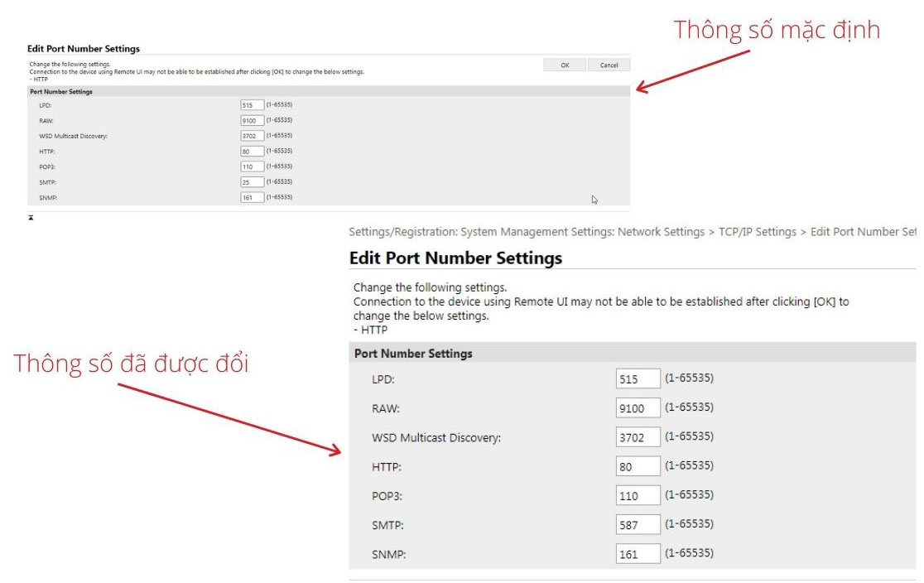Click the Cancel button
Image resolution: width=924 pixels, height=583 pixels.
pos(609,65)
